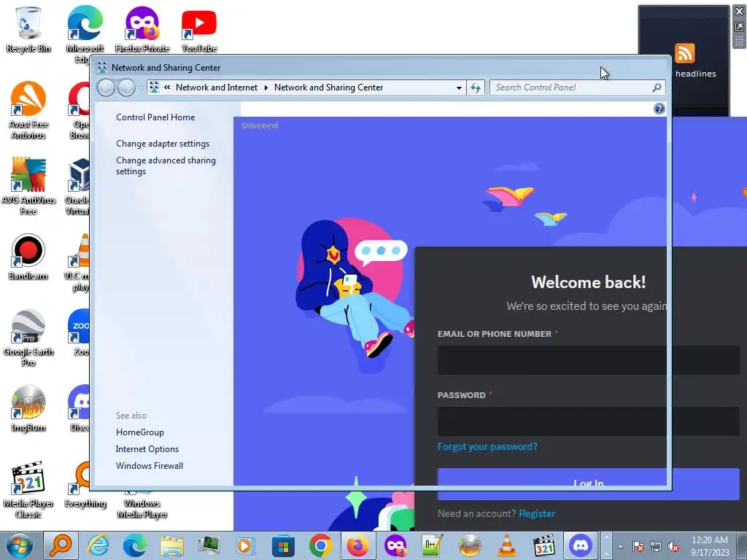The image size is (747, 560).
Task: Open Media Player Classic desktop shortcut
Action: (x=28, y=489)
